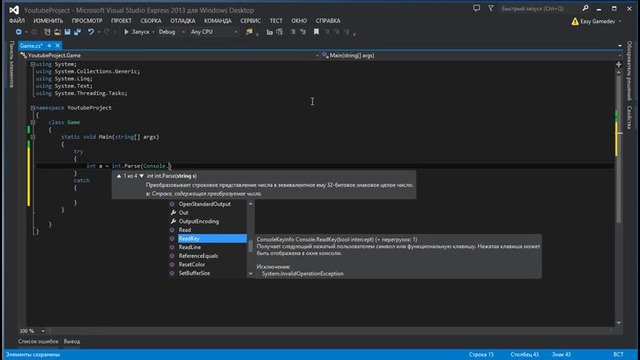Select OpenStandardOutput in the IntelliSense list
Image resolution: width=640 pixels, height=360 pixels.
tap(207, 204)
